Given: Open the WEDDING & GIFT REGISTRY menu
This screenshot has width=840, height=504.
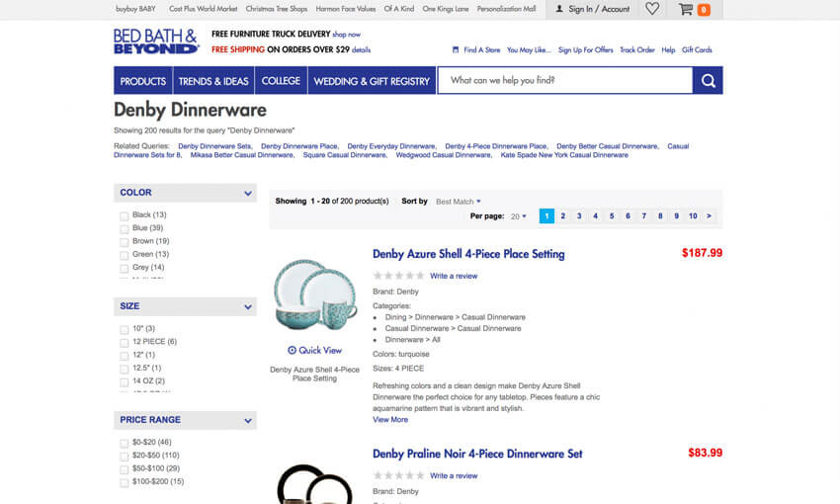Looking at the screenshot, I should [x=372, y=81].
